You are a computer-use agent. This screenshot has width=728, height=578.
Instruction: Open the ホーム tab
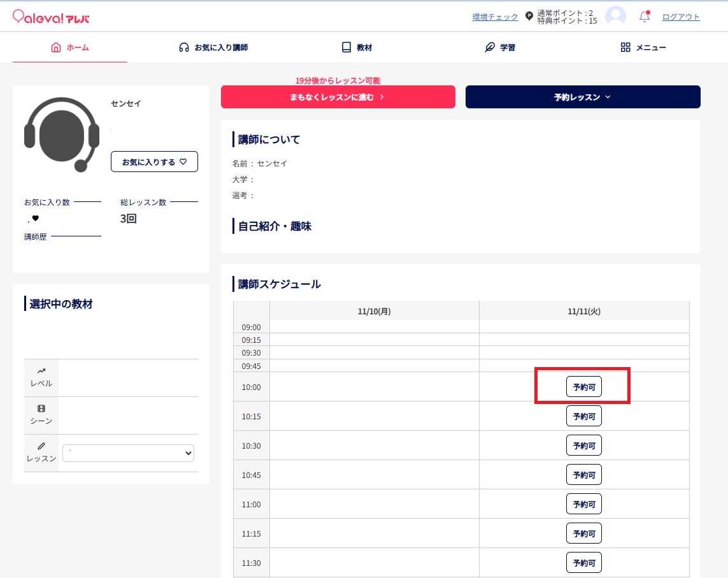pyautogui.click(x=70, y=47)
